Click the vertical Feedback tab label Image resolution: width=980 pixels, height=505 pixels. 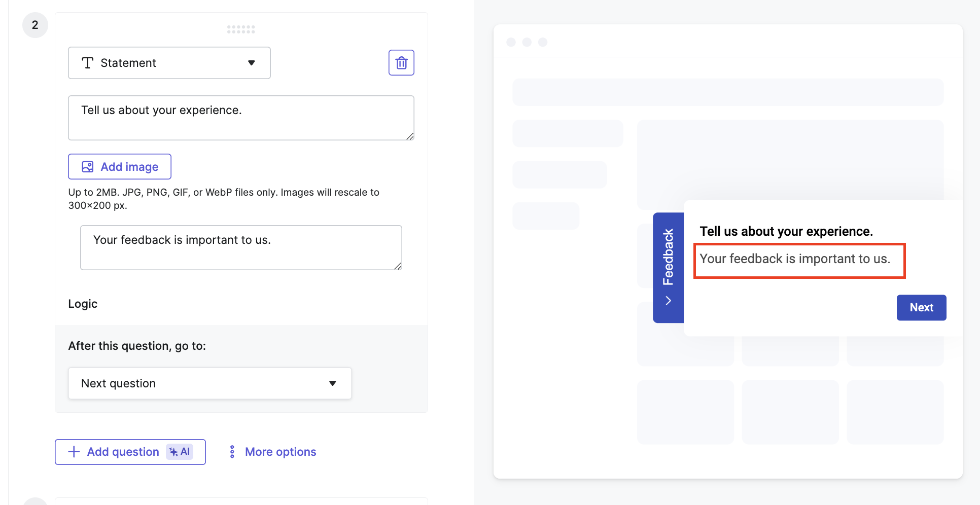(668, 257)
